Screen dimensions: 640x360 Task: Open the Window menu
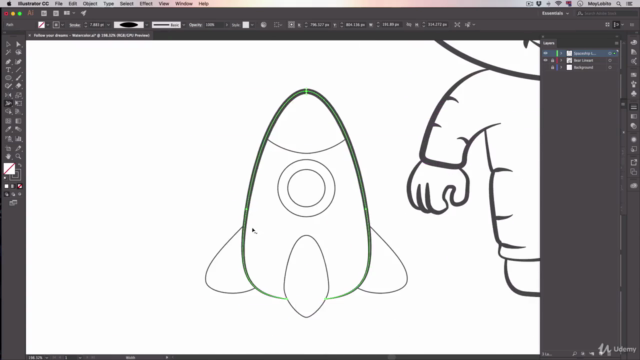pos(184,4)
